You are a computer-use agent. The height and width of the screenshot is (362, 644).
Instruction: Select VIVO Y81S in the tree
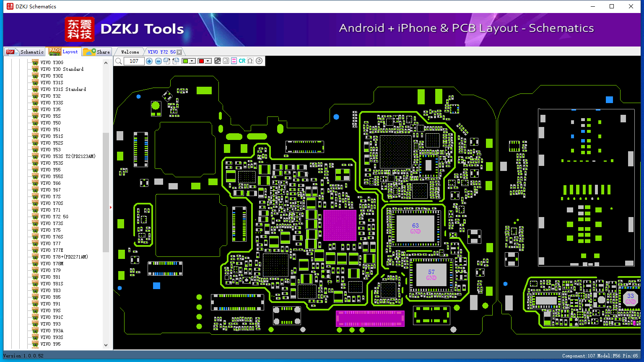point(52,284)
